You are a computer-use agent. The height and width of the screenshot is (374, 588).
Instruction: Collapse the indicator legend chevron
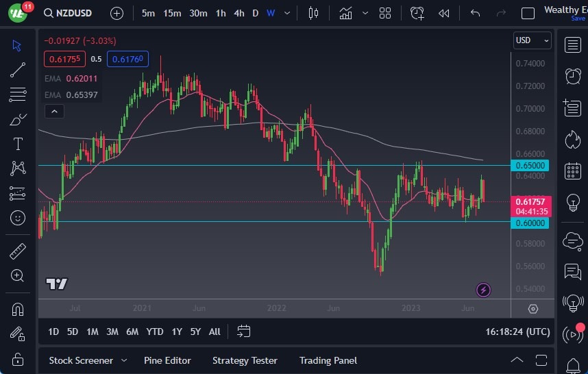[54, 112]
